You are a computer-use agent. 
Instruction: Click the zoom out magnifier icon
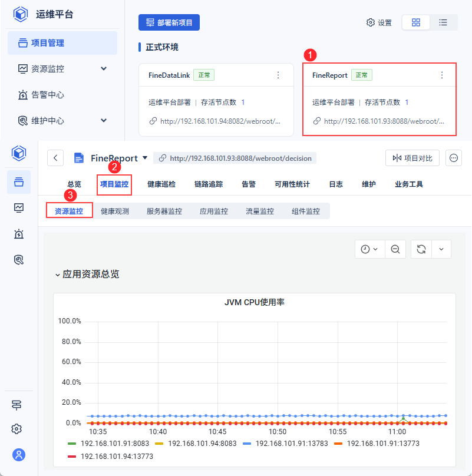[395, 249]
